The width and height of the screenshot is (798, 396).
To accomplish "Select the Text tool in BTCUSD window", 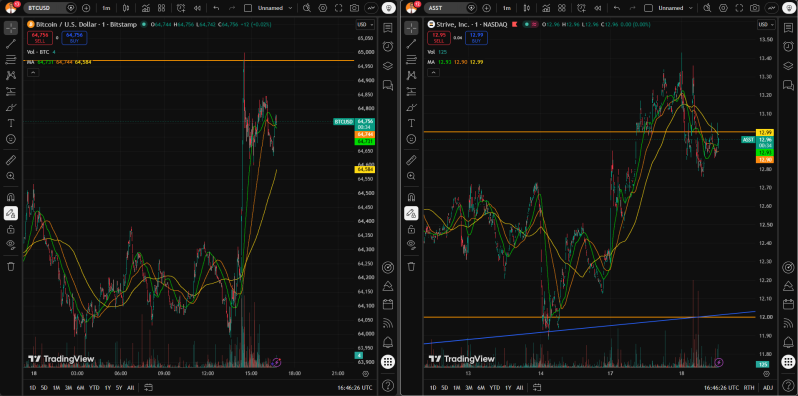I will pyautogui.click(x=11, y=123).
